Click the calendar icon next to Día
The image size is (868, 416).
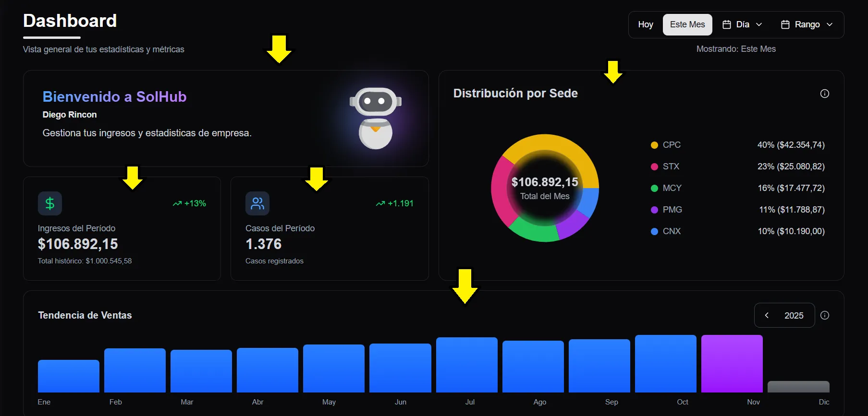(x=727, y=24)
